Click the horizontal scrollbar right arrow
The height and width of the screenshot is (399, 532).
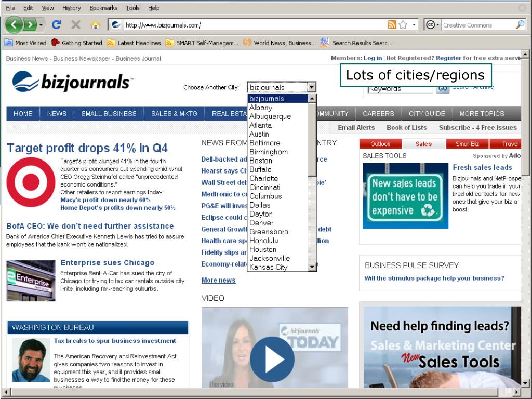[x=517, y=392]
